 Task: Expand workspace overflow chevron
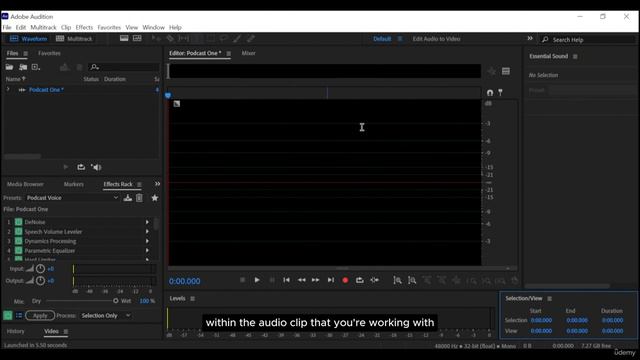530,38
